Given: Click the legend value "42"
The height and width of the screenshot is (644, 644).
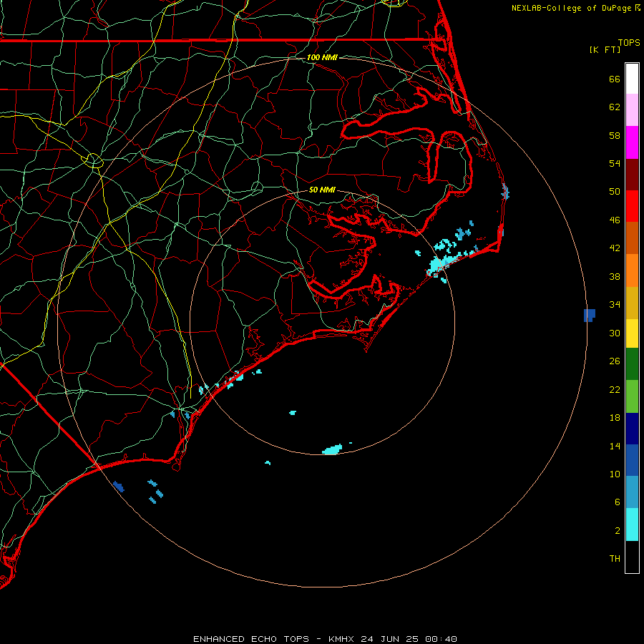Looking at the screenshot, I should pos(615,248).
